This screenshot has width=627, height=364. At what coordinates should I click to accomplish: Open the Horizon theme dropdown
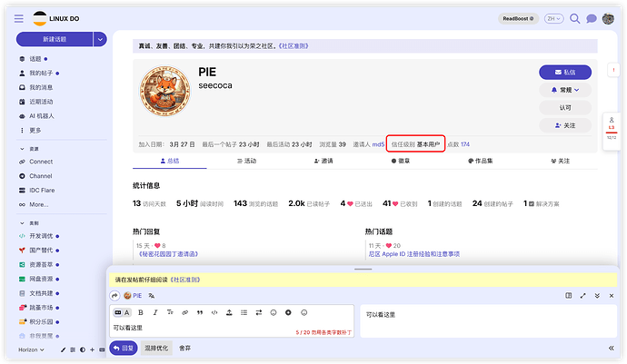pyautogui.click(x=31, y=349)
